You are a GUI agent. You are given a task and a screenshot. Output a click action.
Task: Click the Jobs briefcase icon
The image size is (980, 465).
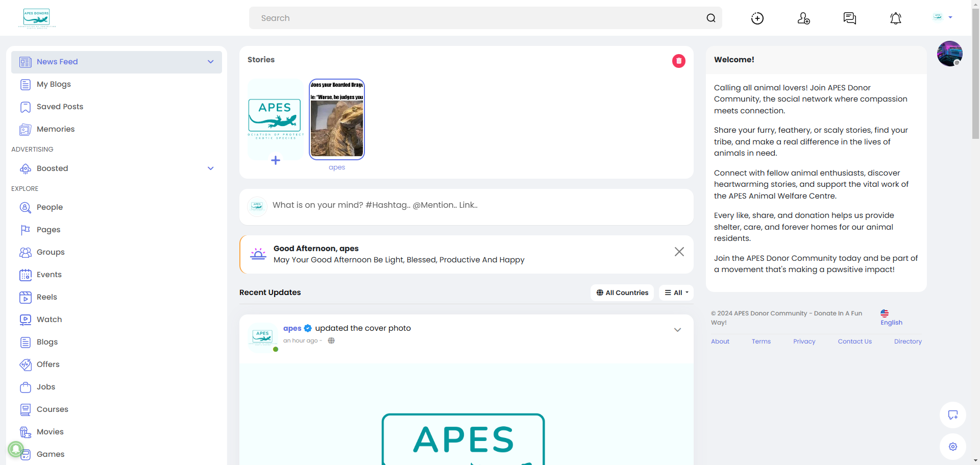click(x=26, y=387)
